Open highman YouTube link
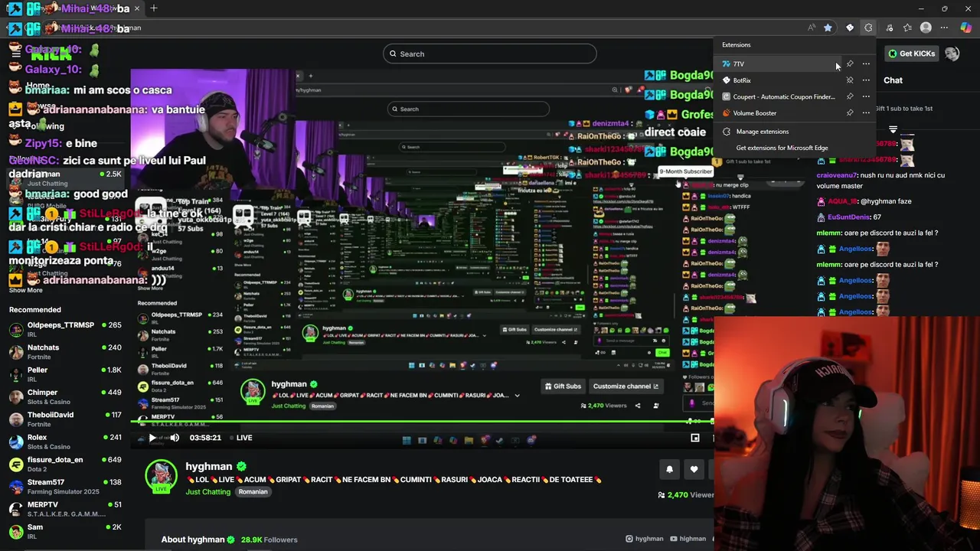 688,539
